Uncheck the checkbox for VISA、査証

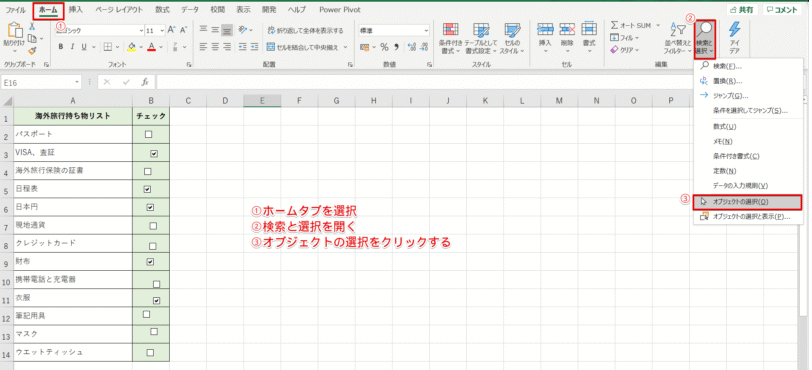[x=154, y=154]
